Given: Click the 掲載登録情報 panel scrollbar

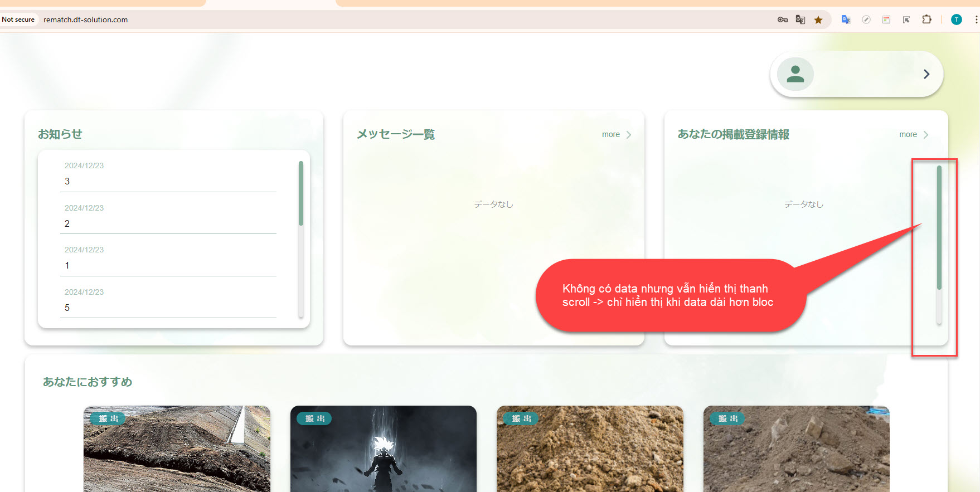Looking at the screenshot, I should [x=939, y=227].
